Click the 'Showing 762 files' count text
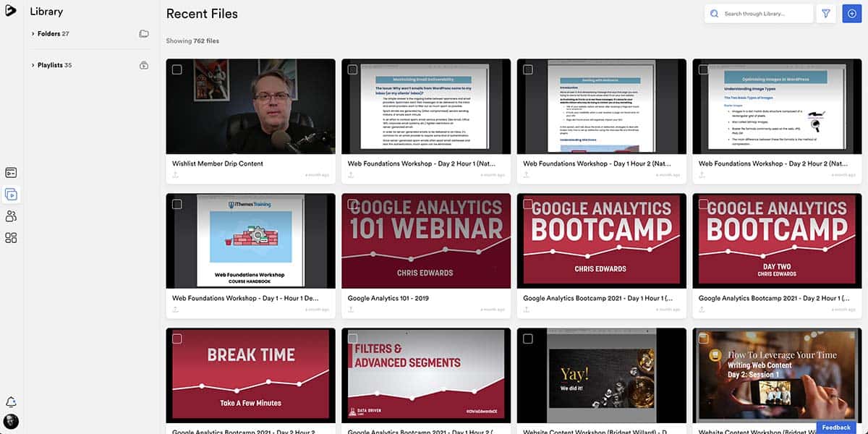The height and width of the screenshot is (434, 868). tap(192, 41)
